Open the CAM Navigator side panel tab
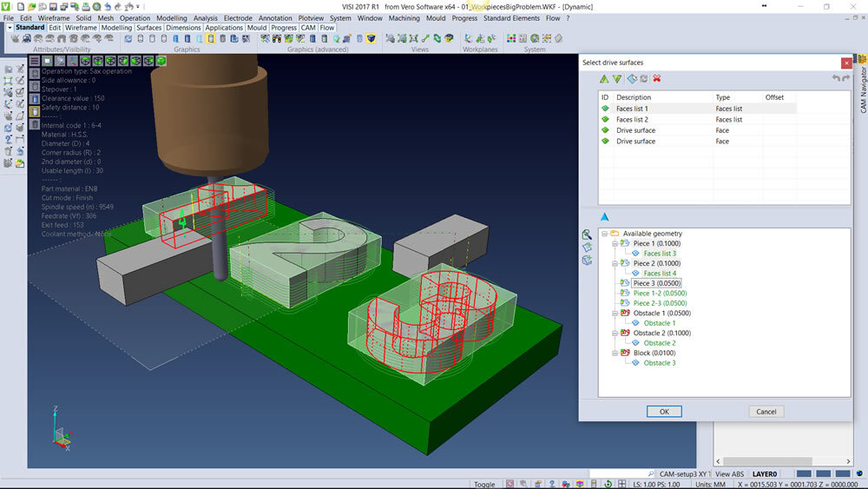 pos(863,89)
